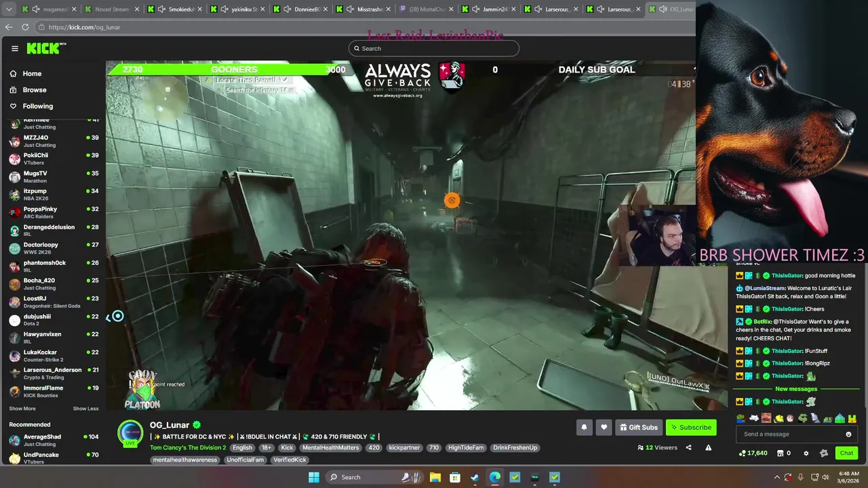Open the emoji picker in chat input
This screenshot has height=488, width=868.
[x=848, y=434]
